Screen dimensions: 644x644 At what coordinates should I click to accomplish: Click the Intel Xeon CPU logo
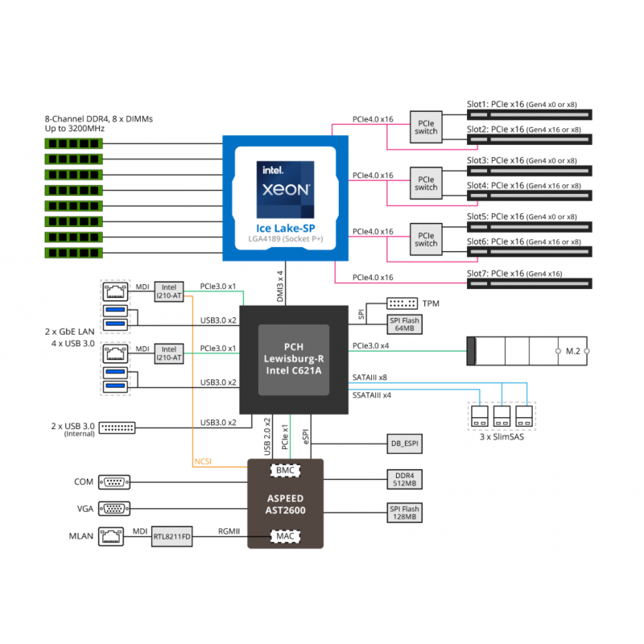coord(285,189)
